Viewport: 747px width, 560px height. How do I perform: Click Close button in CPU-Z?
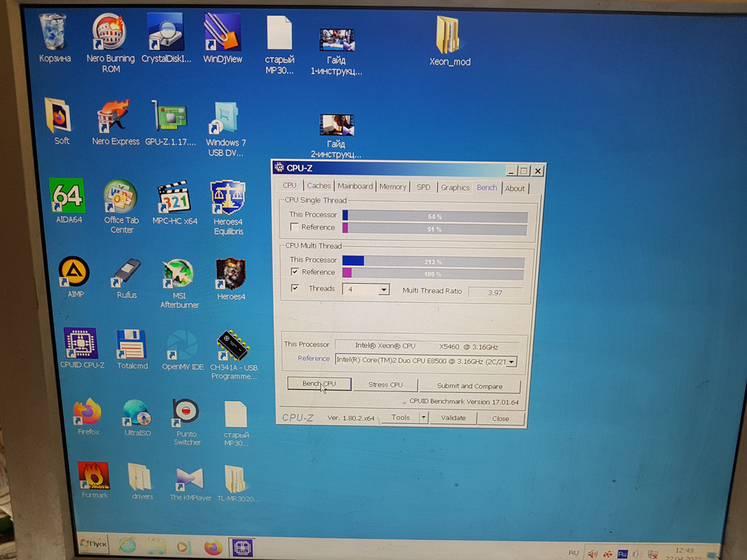[501, 419]
